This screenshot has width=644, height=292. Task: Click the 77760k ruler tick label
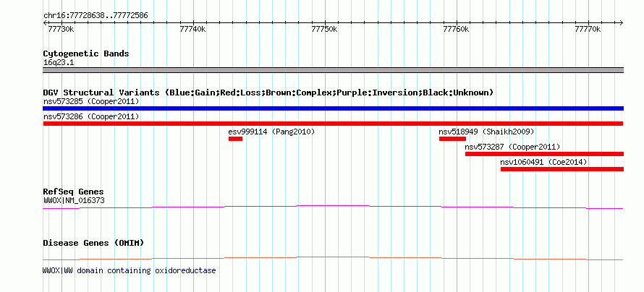(x=457, y=30)
